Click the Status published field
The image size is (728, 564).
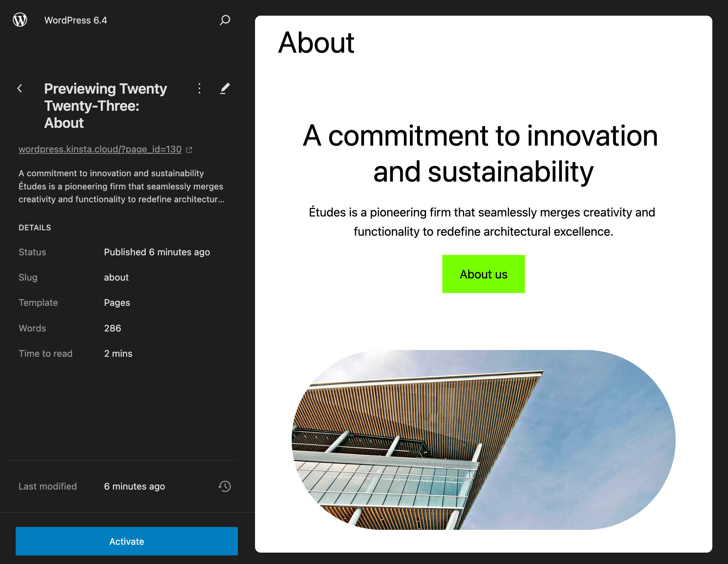coord(156,252)
